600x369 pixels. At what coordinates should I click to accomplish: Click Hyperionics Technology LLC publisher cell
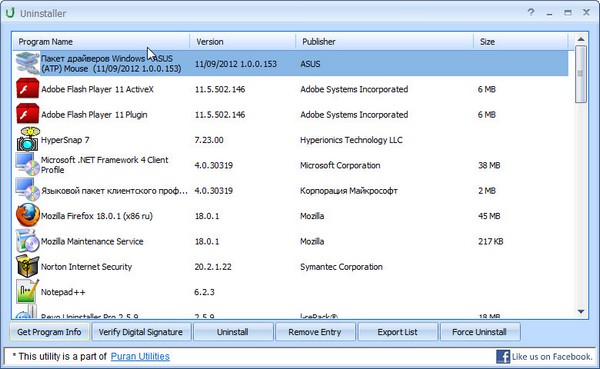click(351, 140)
